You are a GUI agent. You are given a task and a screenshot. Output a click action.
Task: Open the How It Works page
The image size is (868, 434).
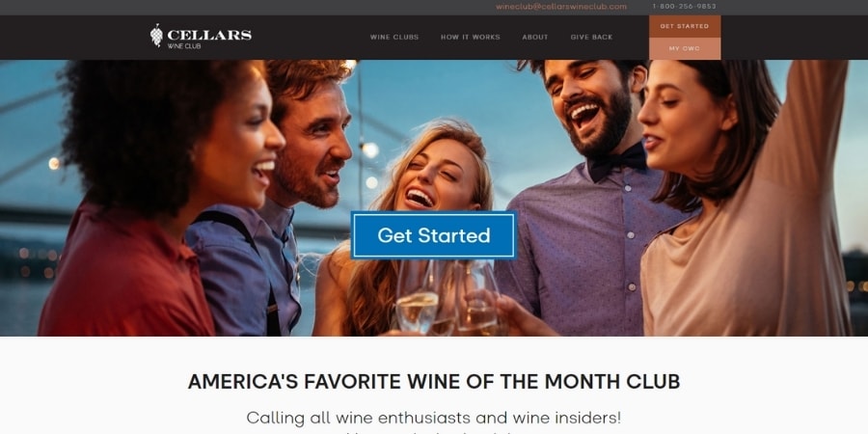(x=470, y=37)
